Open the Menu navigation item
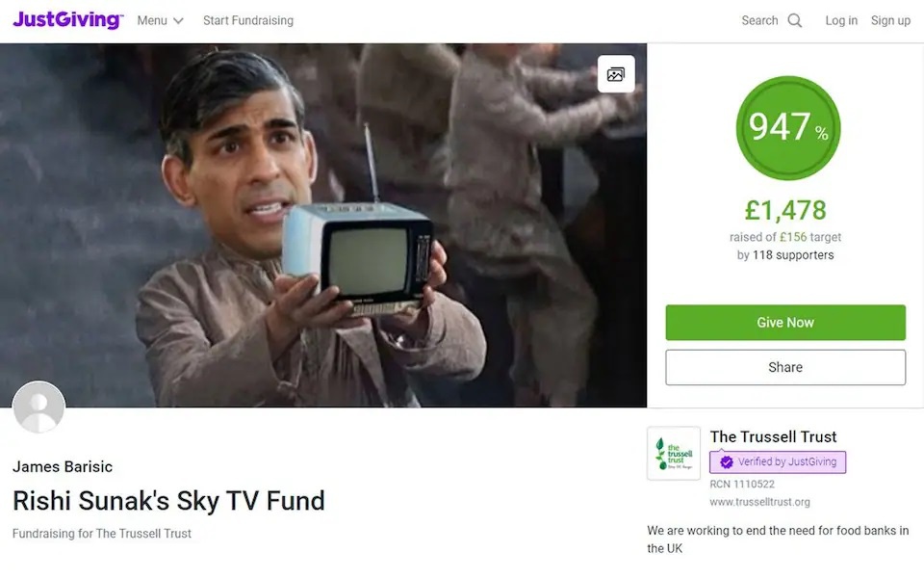Image resolution: width=924 pixels, height=578 pixels. click(161, 20)
